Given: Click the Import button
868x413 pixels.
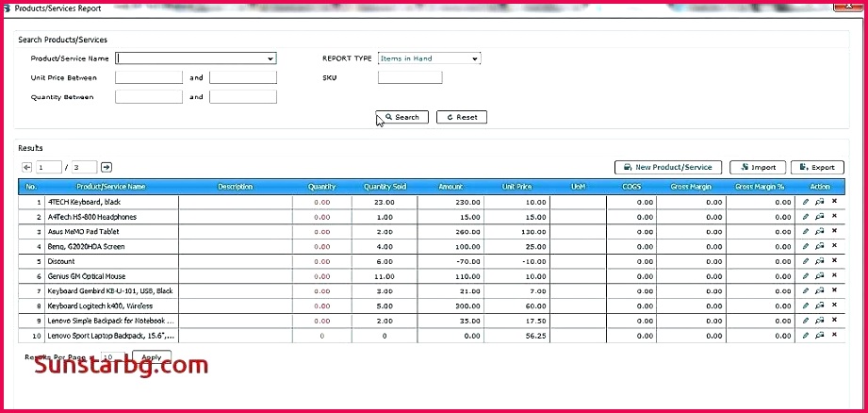Looking at the screenshot, I should pyautogui.click(x=758, y=167).
